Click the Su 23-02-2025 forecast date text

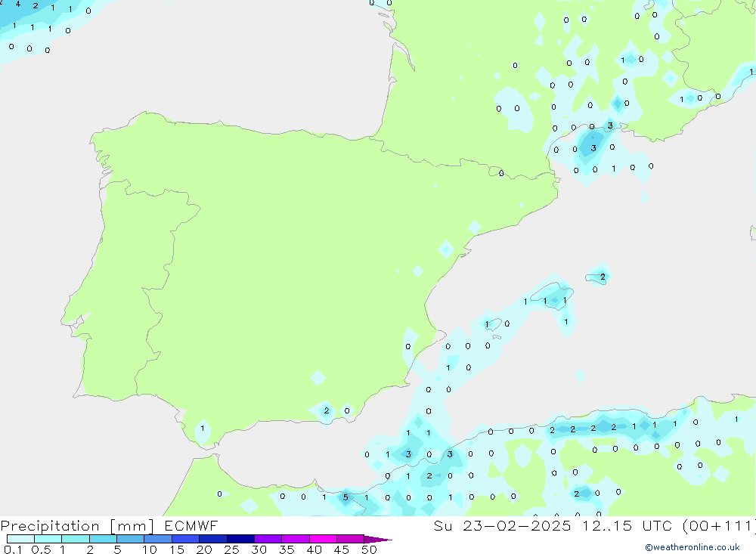point(503,525)
